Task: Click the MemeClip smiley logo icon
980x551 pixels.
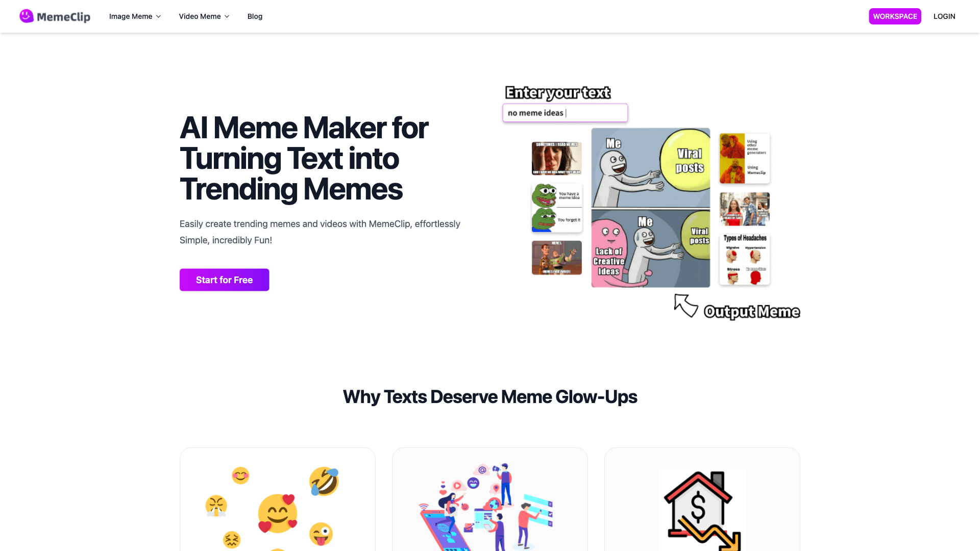Action: coord(27,16)
